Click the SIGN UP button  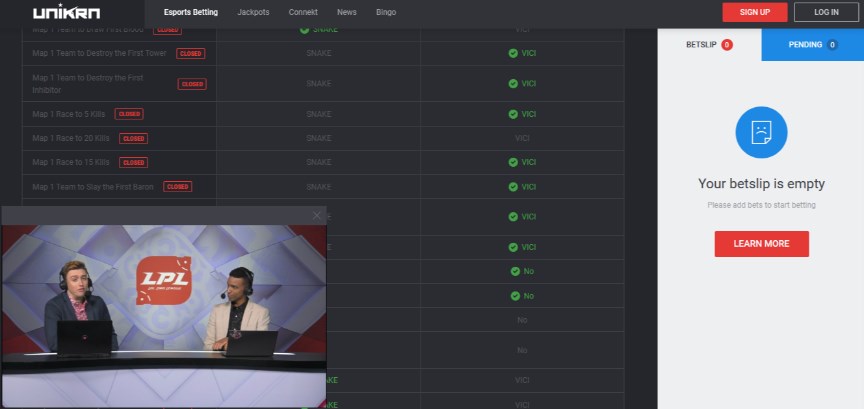(754, 12)
